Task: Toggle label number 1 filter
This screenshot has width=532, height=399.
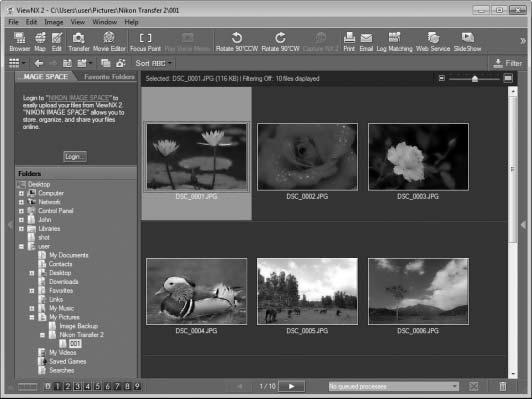Action: (x=58, y=386)
